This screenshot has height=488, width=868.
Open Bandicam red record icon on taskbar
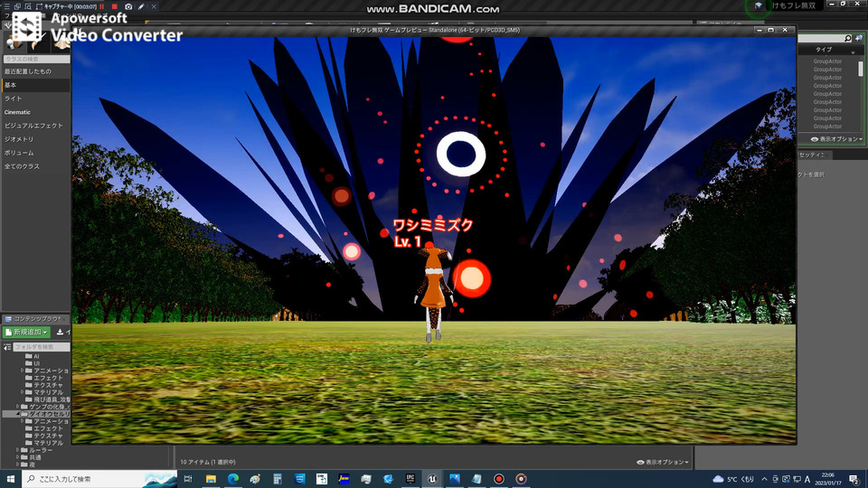(499, 479)
